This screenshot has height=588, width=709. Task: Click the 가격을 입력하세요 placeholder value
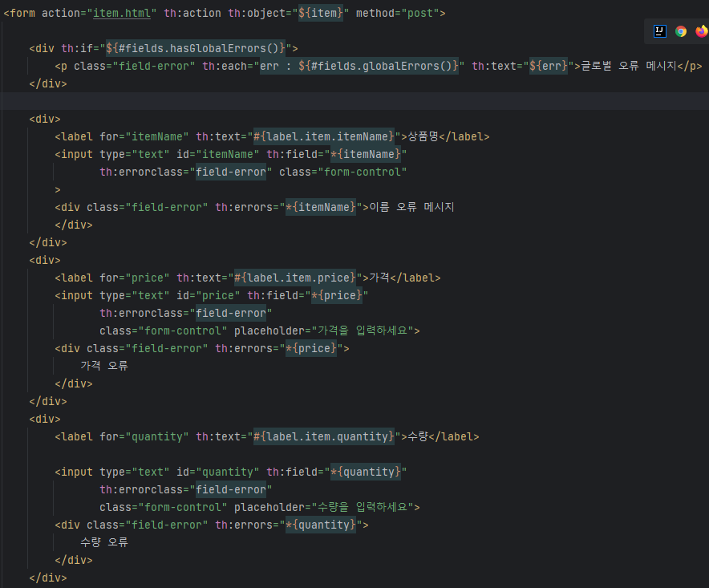(363, 330)
